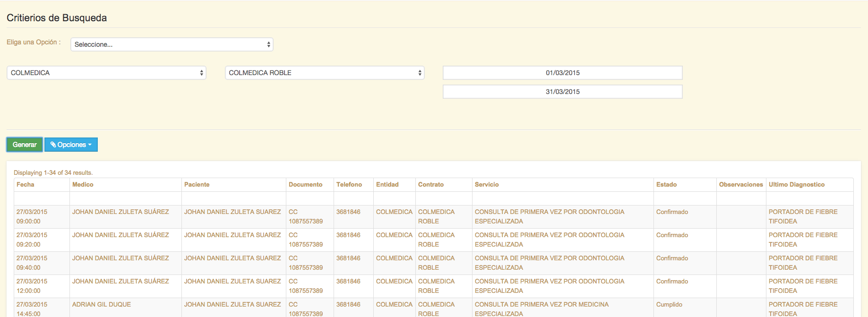868x317 pixels.
Task: Sort table by Fecha column header
Action: (26, 185)
